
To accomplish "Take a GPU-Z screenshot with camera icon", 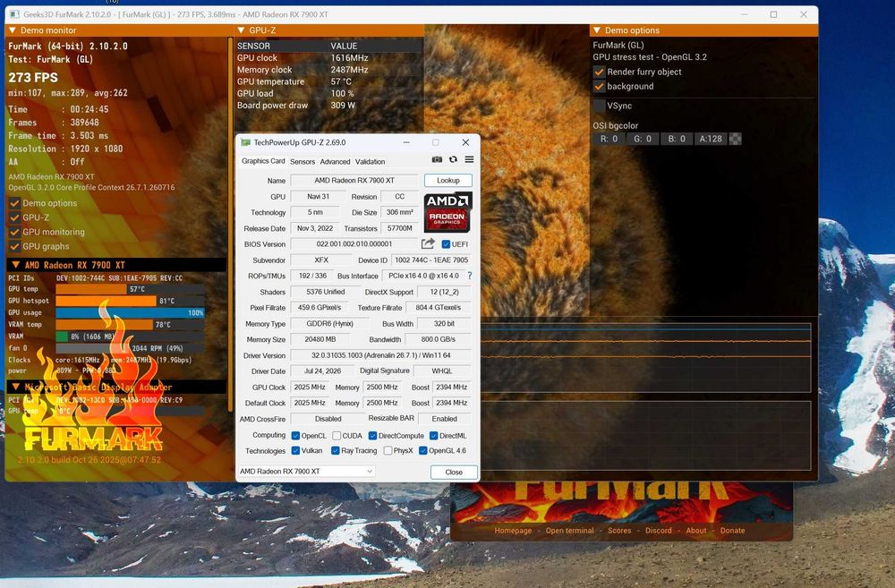I will pos(437,160).
